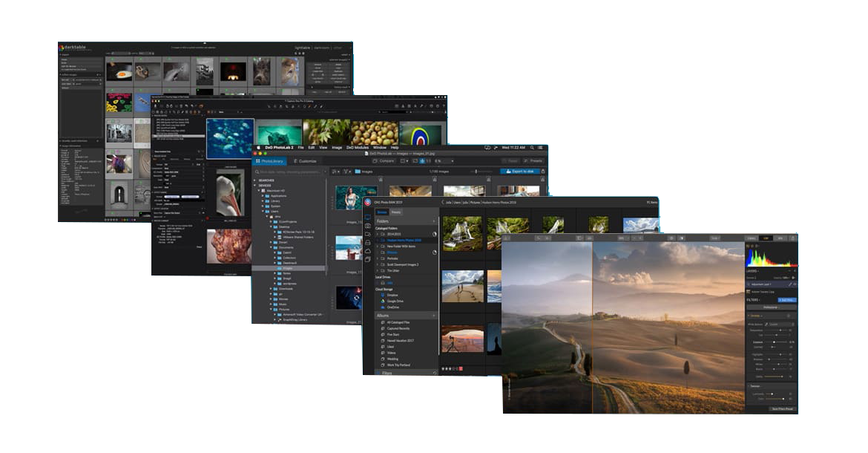
Task: Expand the Albums panel in ON1
Action: 432,316
